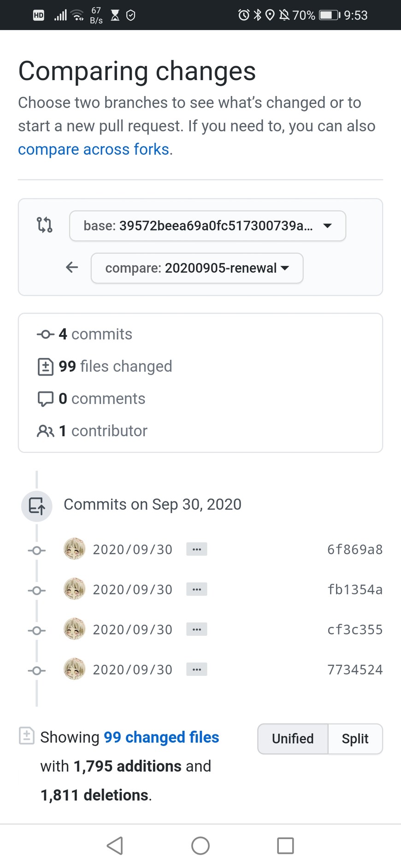This screenshot has height=868, width=401.
Task: Switch diff view to Split
Action: [355, 739]
